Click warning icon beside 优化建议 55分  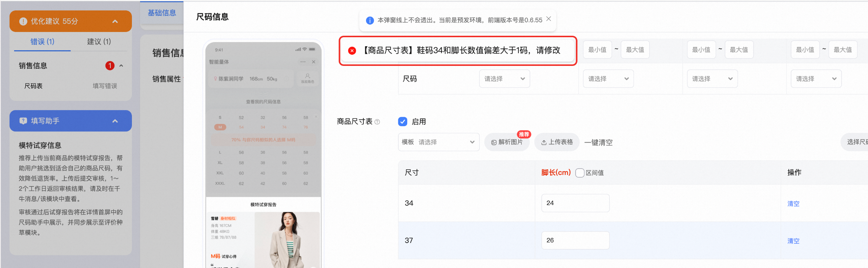pos(23,21)
